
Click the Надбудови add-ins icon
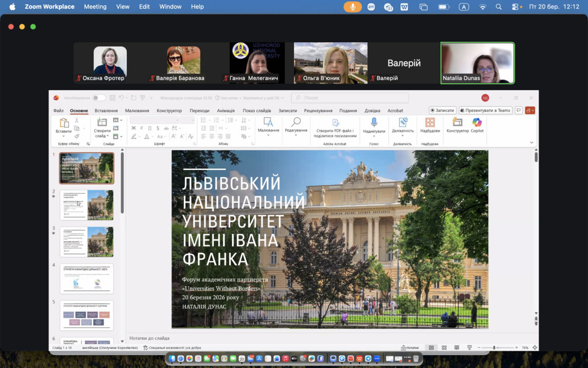(430, 123)
